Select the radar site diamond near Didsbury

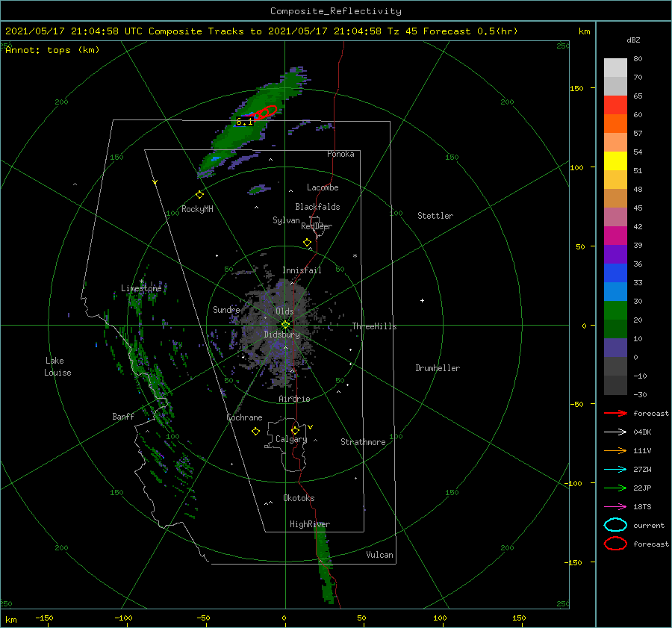tap(285, 325)
